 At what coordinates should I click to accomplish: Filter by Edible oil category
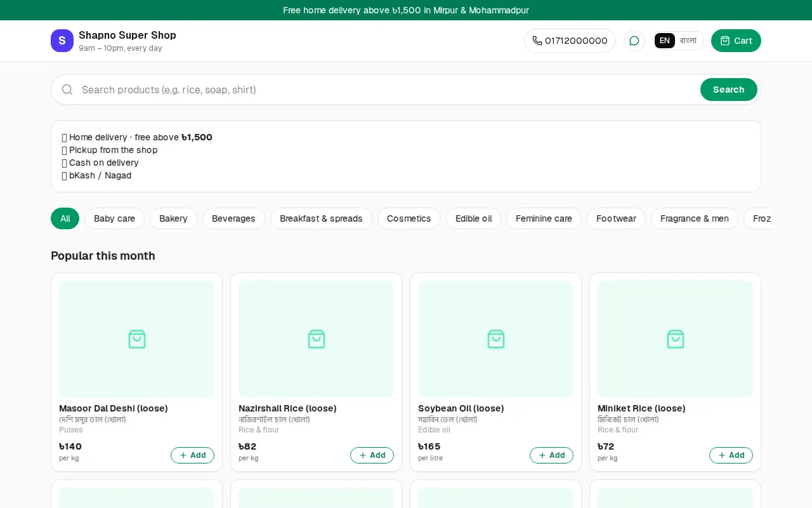473,218
